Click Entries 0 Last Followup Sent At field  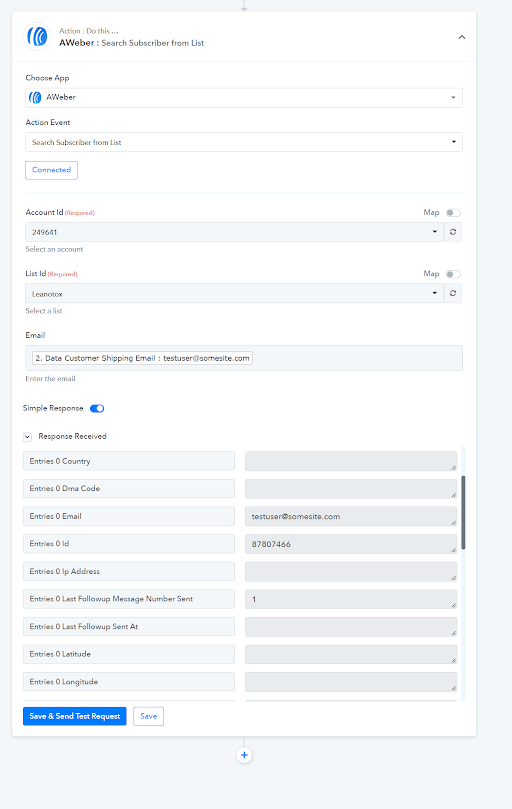129,626
